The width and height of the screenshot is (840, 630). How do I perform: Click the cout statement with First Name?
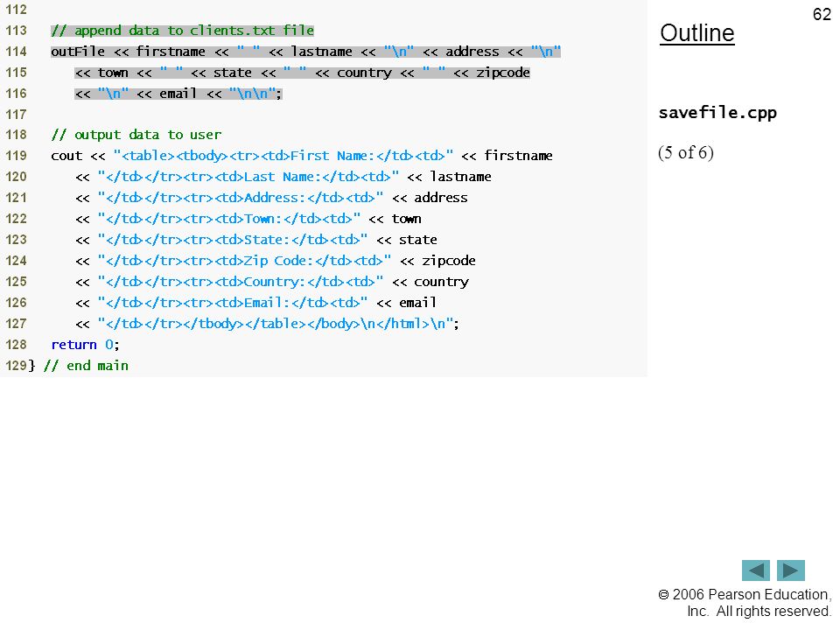(302, 156)
